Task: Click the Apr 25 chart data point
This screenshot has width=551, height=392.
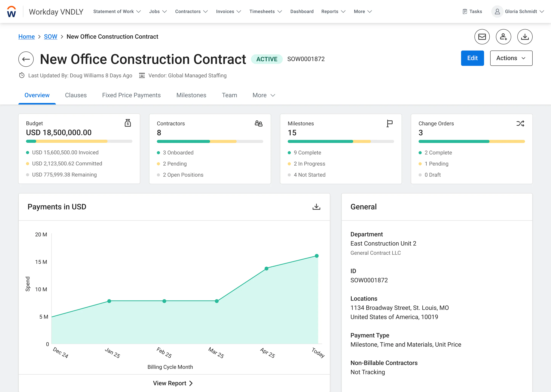Action: [x=266, y=268]
